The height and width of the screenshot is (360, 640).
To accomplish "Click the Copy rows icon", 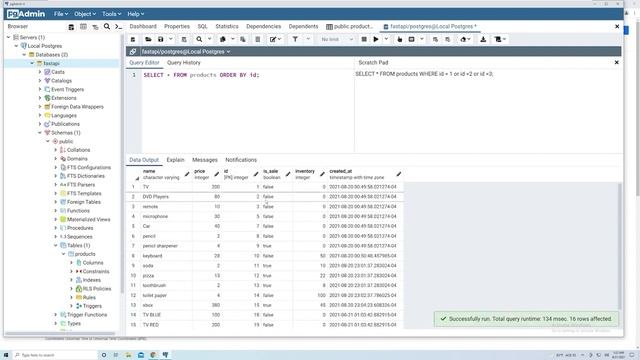I will 223,39.
